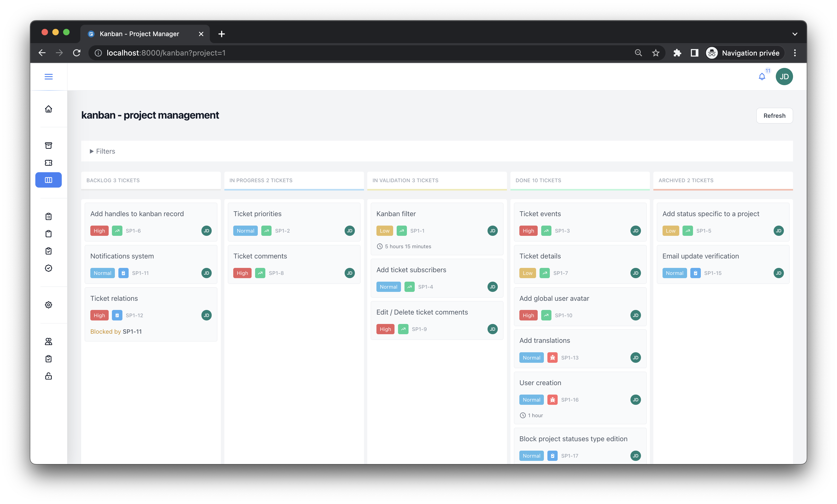Select the Kanban - Project Manager tab
Viewport: 837px width, 504px height.
tap(139, 34)
